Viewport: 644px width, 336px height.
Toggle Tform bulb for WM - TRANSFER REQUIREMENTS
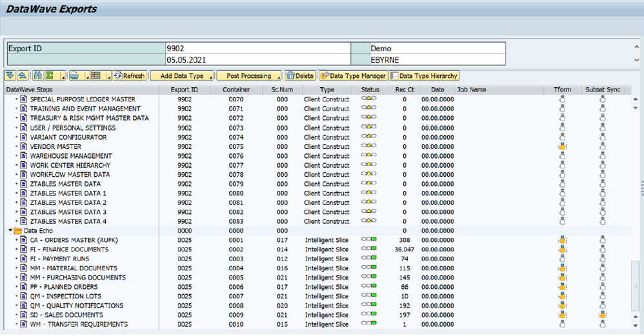click(562, 324)
